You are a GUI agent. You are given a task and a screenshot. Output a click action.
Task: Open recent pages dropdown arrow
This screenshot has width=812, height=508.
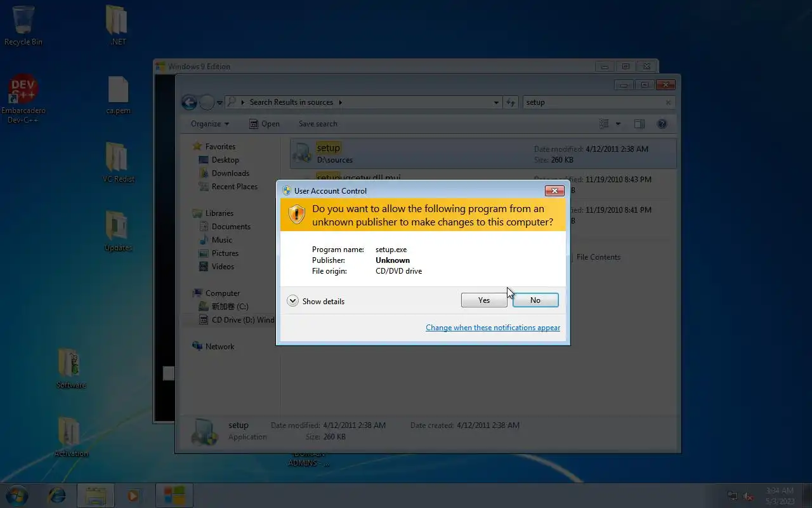pyautogui.click(x=219, y=102)
